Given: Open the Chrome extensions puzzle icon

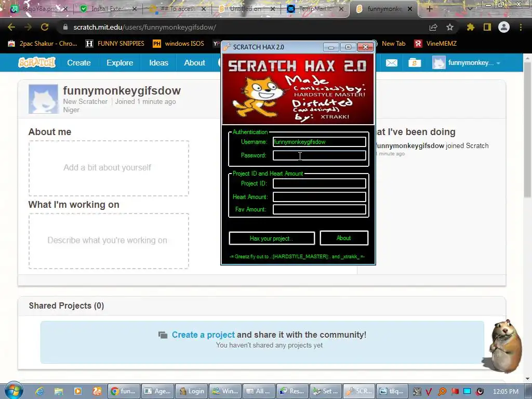Looking at the screenshot, I should [470, 27].
